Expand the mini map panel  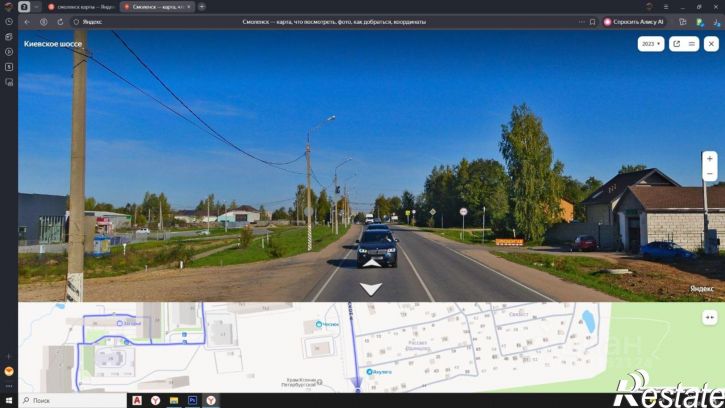pyautogui.click(x=709, y=317)
